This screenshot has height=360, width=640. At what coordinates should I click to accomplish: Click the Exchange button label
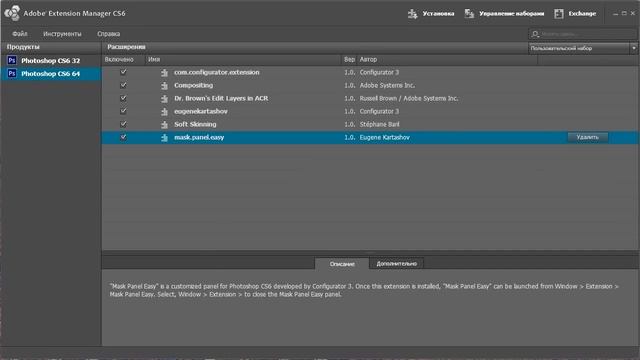(x=582, y=13)
